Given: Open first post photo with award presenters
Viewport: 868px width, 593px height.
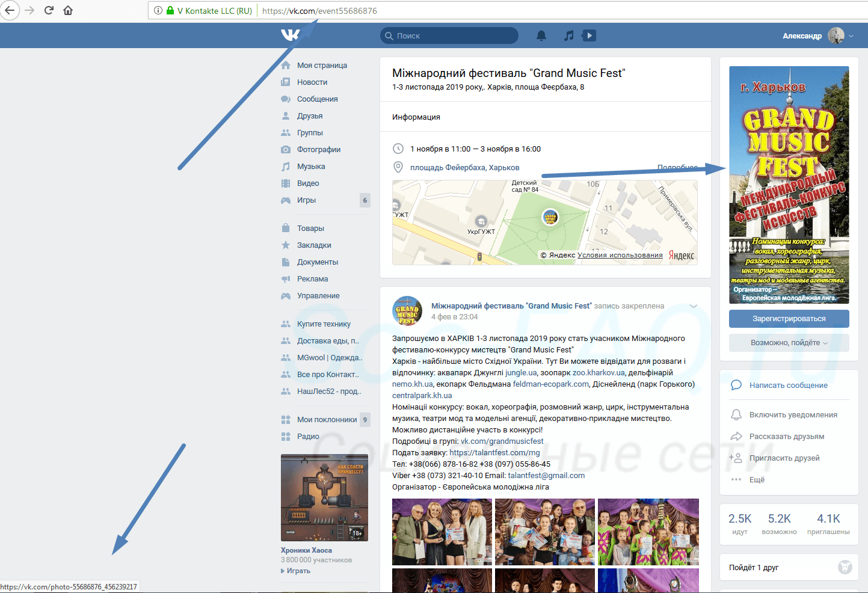Looking at the screenshot, I should [x=442, y=532].
